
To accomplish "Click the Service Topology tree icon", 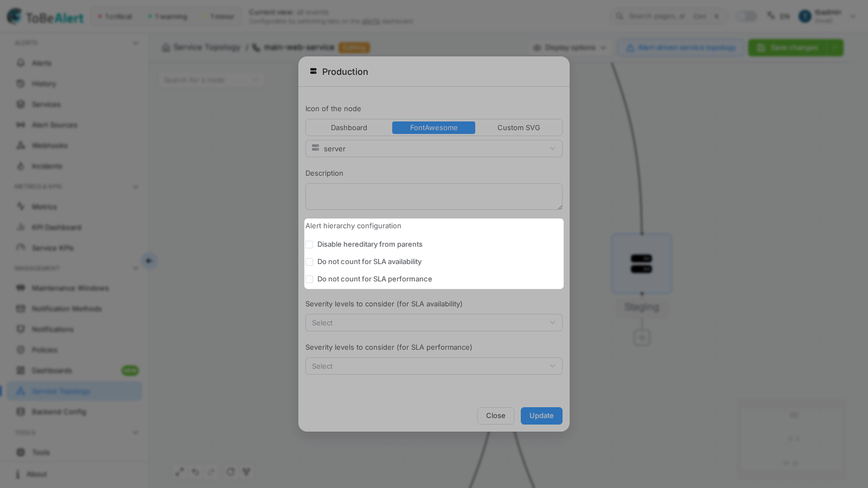I will pyautogui.click(x=21, y=391).
